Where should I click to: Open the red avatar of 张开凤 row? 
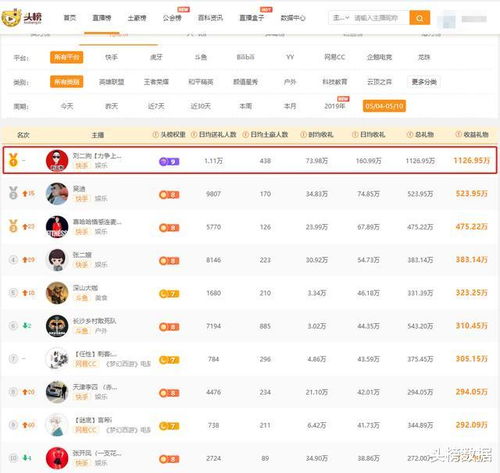pos(57,458)
